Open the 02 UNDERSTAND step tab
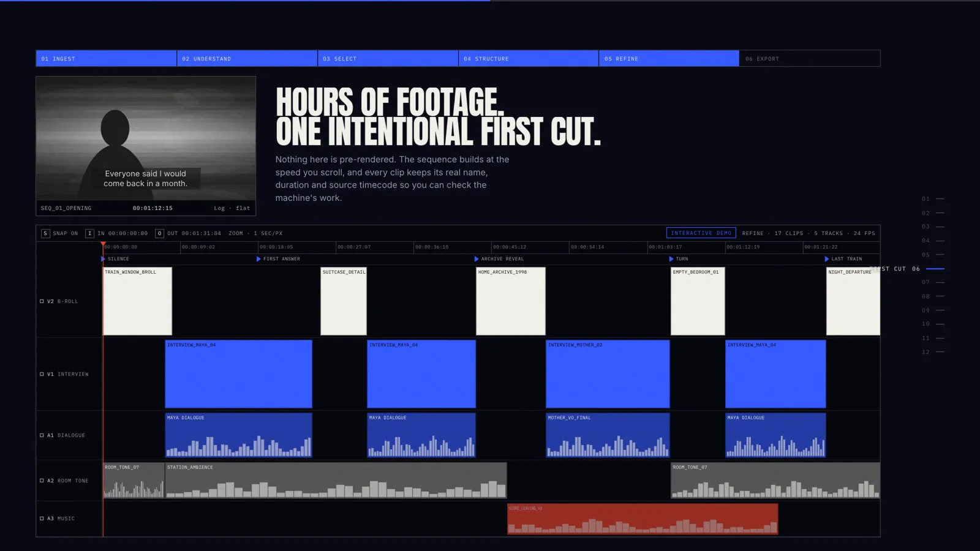The height and width of the screenshot is (551, 980). (247, 59)
